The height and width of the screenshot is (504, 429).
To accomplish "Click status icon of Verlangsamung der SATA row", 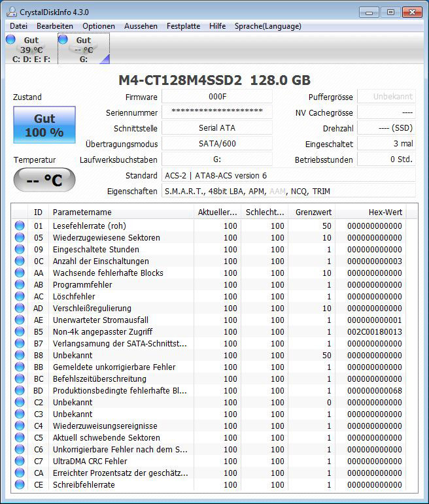I will (20, 343).
